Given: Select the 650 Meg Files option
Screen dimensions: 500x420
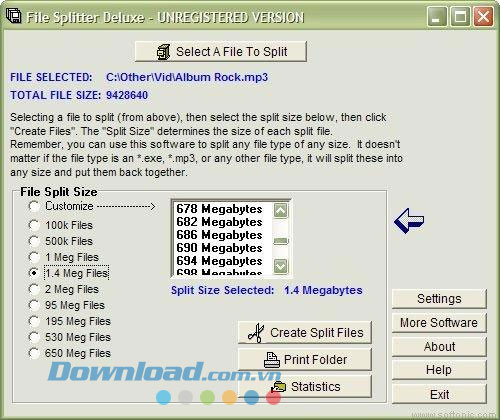Looking at the screenshot, I should [x=34, y=353].
